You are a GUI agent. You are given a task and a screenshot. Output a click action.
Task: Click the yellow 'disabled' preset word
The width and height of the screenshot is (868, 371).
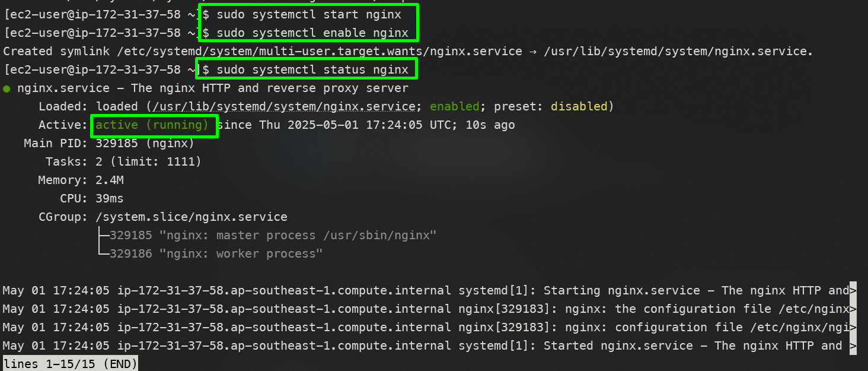[x=579, y=107]
